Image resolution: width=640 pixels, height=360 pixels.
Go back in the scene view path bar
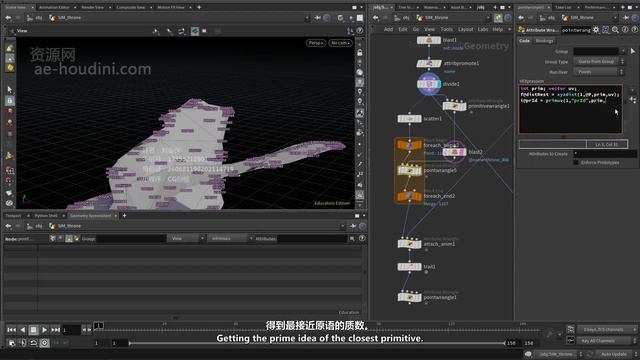click(x=8, y=18)
